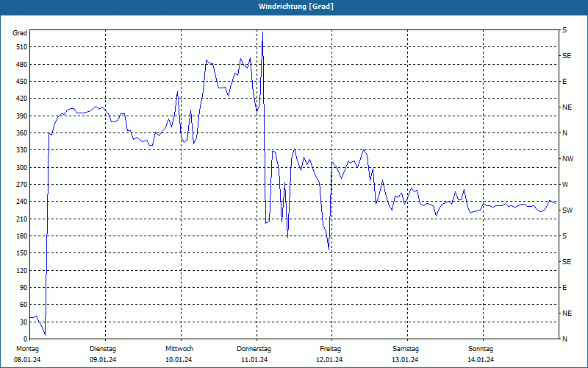Click the '210' degree axis label
Image resolution: width=588 pixels, height=368 pixels.
[21, 219]
